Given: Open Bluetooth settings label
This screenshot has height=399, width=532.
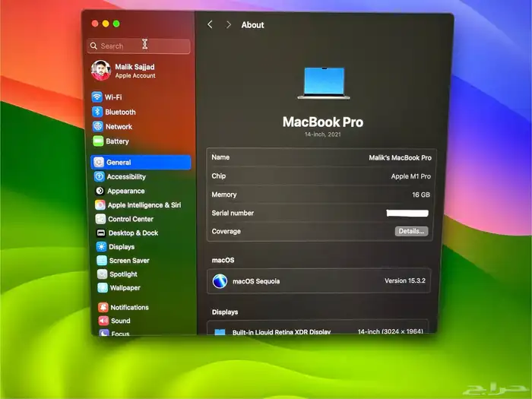Looking at the screenshot, I should (120, 112).
